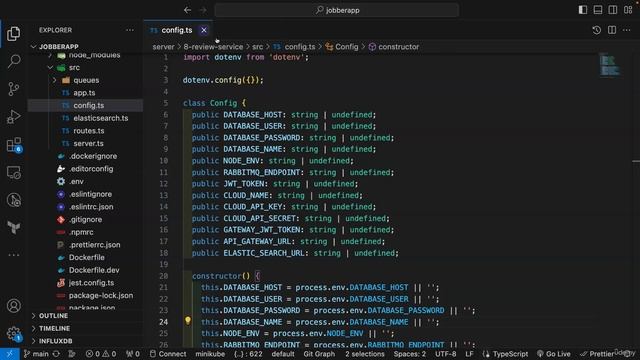The image size is (640, 360).
Task: Open Explorer Views and More Actions ellipsis
Action: coord(130,30)
